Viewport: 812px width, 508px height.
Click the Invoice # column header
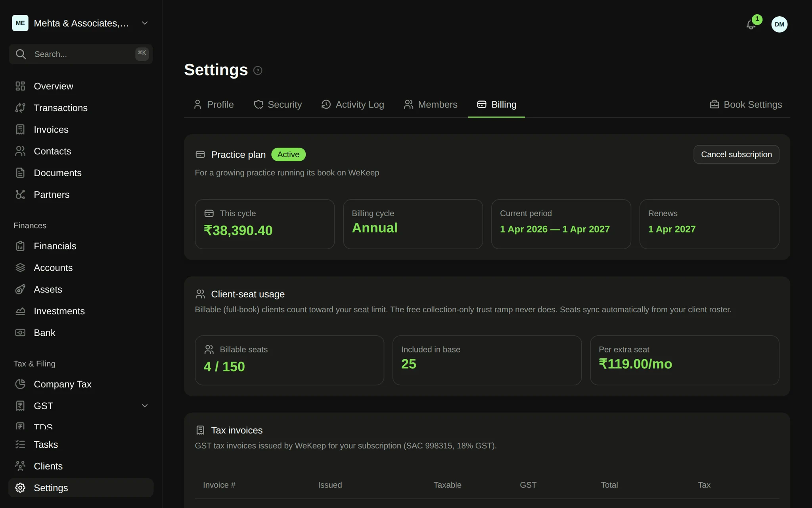[219, 485]
